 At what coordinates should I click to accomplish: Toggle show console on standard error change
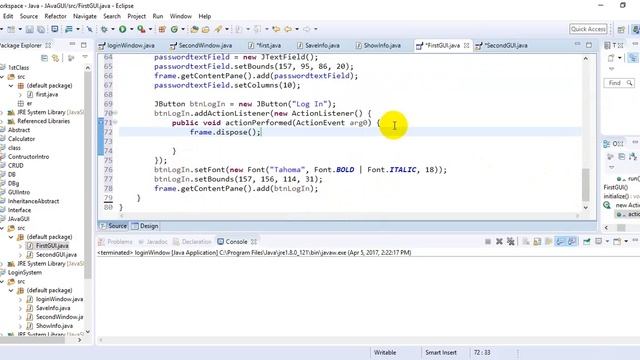[572, 242]
